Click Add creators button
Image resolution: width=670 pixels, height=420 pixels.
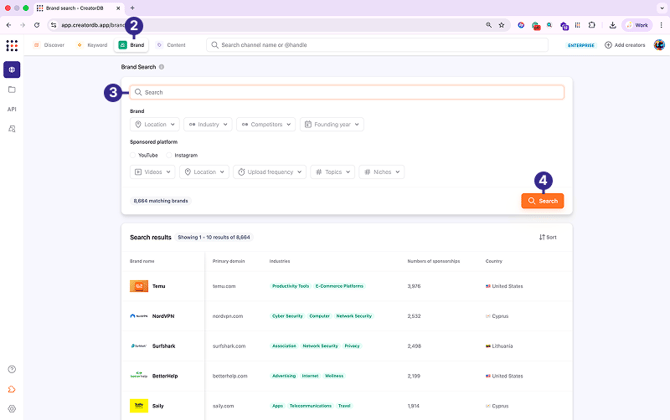pyautogui.click(x=625, y=45)
